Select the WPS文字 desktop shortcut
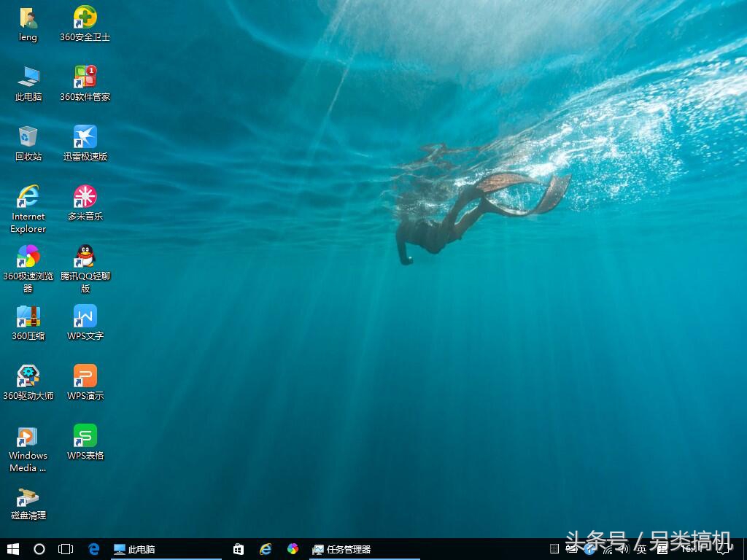Image resolution: width=747 pixels, height=560 pixels. [x=85, y=316]
